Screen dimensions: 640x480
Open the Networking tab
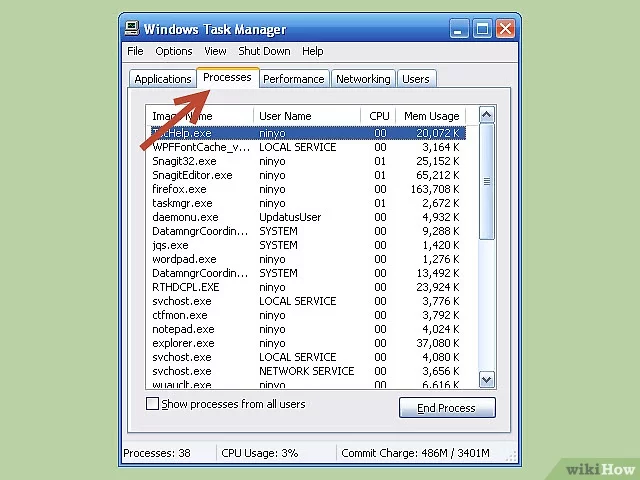[363, 79]
